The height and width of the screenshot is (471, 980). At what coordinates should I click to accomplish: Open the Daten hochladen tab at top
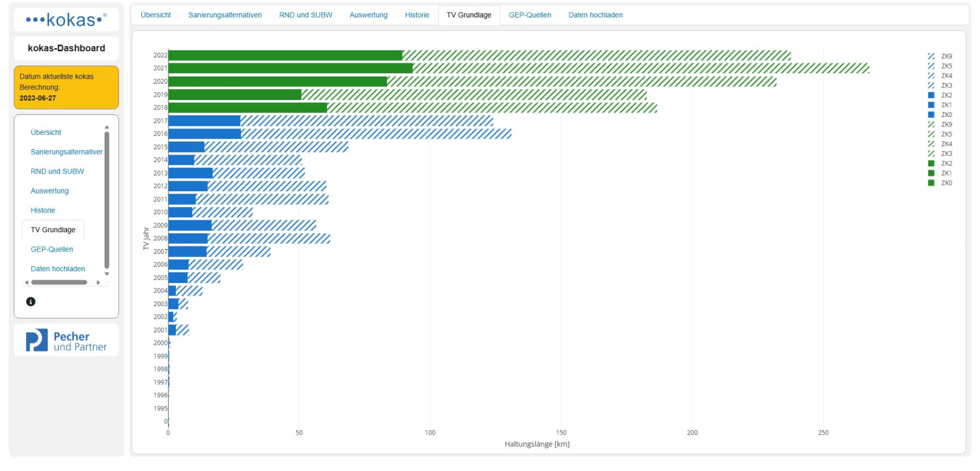click(595, 15)
